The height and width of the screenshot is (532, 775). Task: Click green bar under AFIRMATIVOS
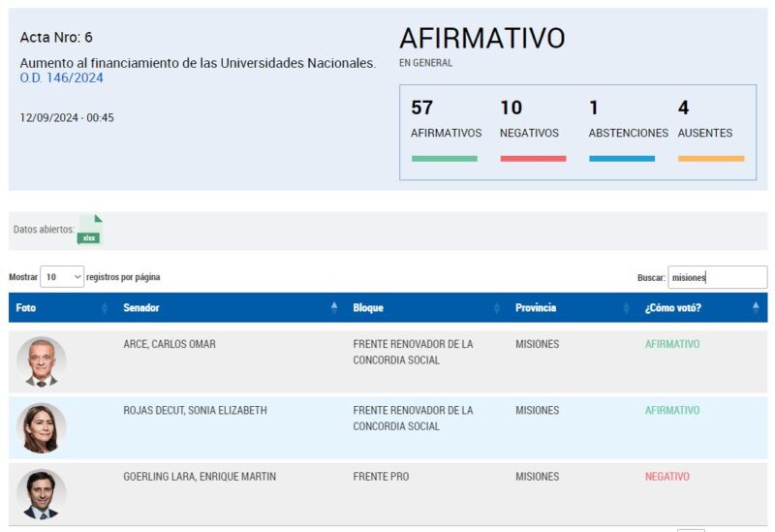click(445, 159)
